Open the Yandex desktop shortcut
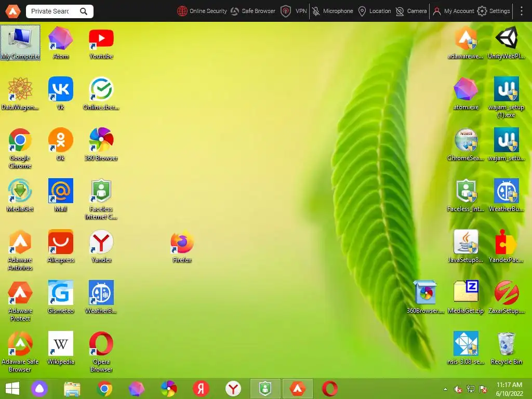 (x=101, y=246)
